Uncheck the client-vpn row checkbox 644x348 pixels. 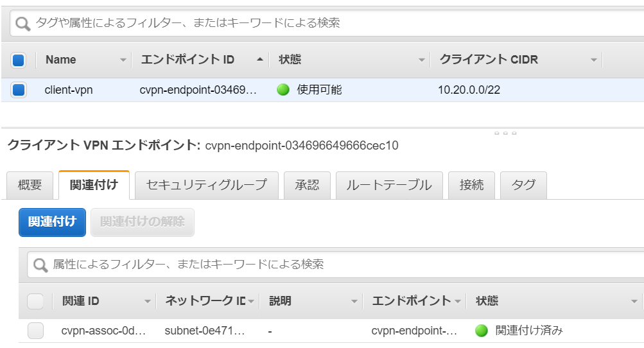(19, 89)
